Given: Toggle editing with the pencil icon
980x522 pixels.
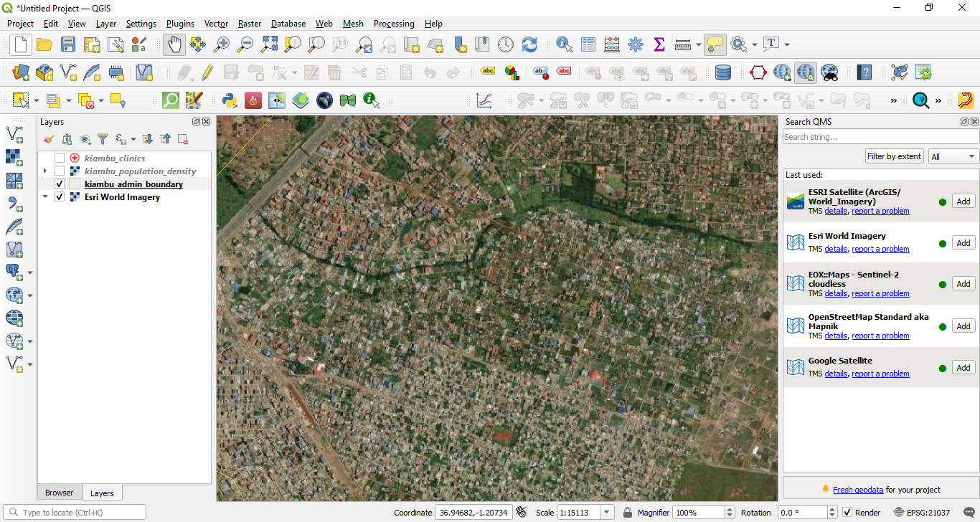Looking at the screenshot, I should pyautogui.click(x=207, y=72).
